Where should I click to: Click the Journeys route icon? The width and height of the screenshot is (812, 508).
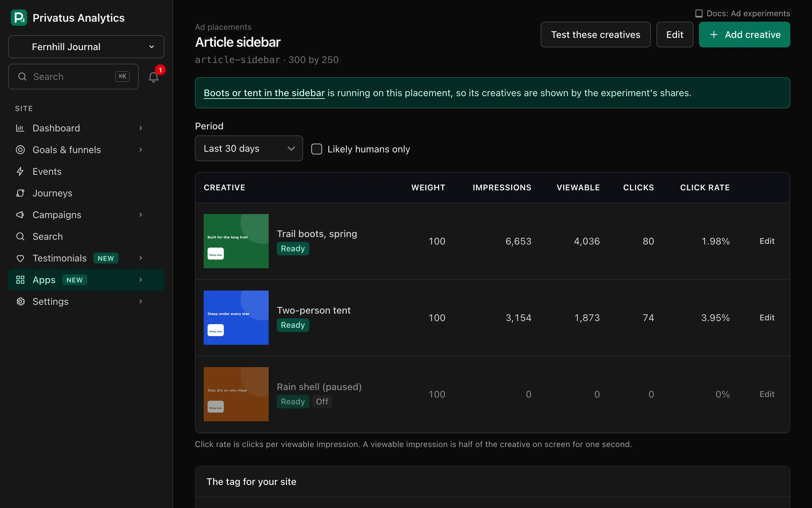20,193
